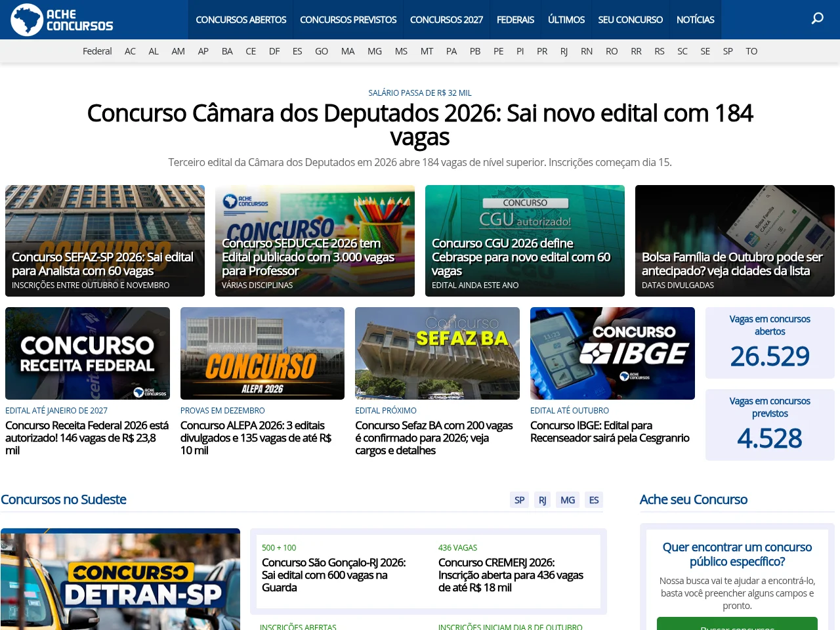Screen dimensions: 840x630
Task: Open Concursos no Sudeste section heading
Action: click(64, 499)
